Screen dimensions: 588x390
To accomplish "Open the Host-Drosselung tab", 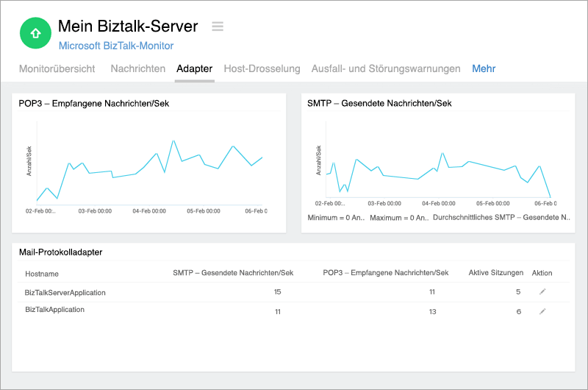I will click(x=262, y=68).
